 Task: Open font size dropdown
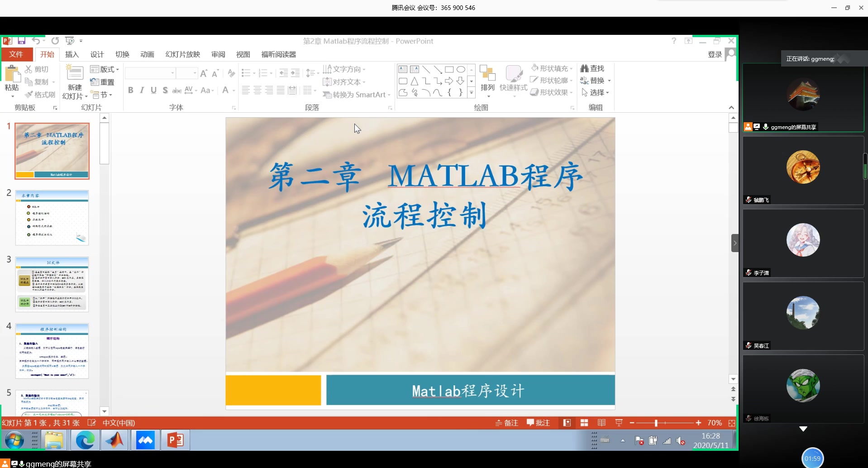(195, 73)
